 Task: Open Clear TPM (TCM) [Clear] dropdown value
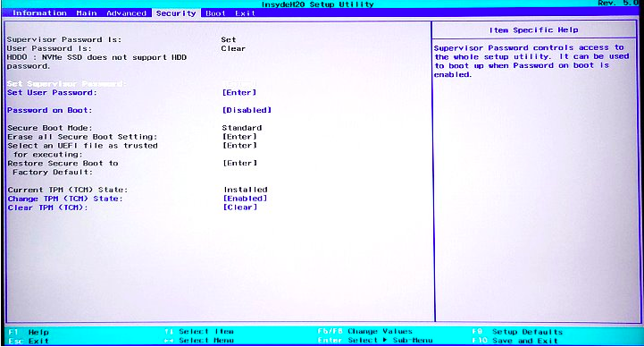240,207
